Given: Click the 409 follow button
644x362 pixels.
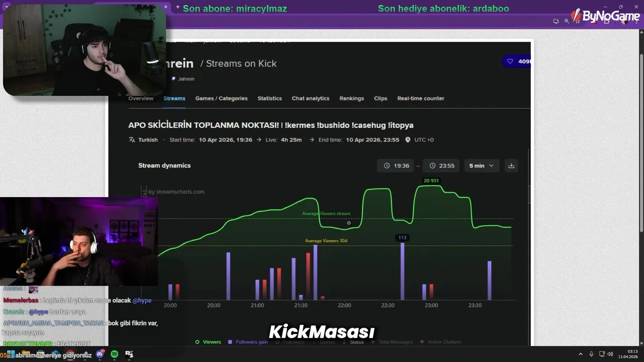Looking at the screenshot, I should pyautogui.click(x=517, y=61).
